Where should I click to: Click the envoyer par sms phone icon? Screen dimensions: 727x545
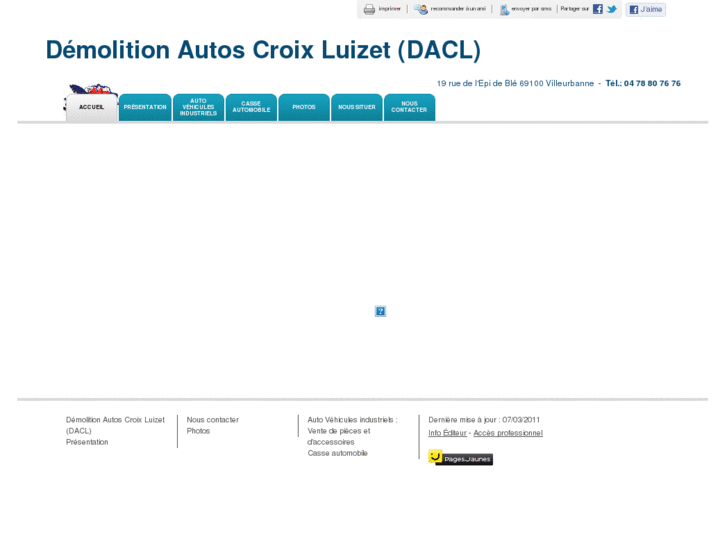504,9
